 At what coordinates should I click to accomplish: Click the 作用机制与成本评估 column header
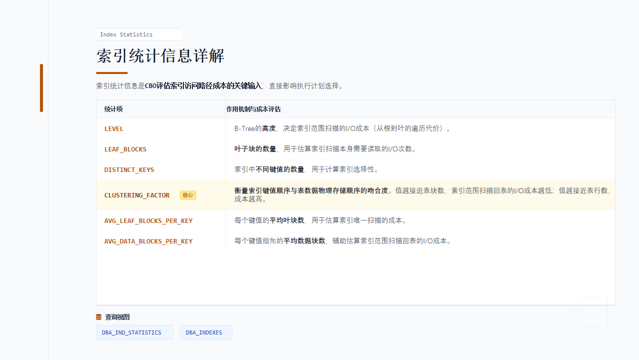pyautogui.click(x=253, y=109)
